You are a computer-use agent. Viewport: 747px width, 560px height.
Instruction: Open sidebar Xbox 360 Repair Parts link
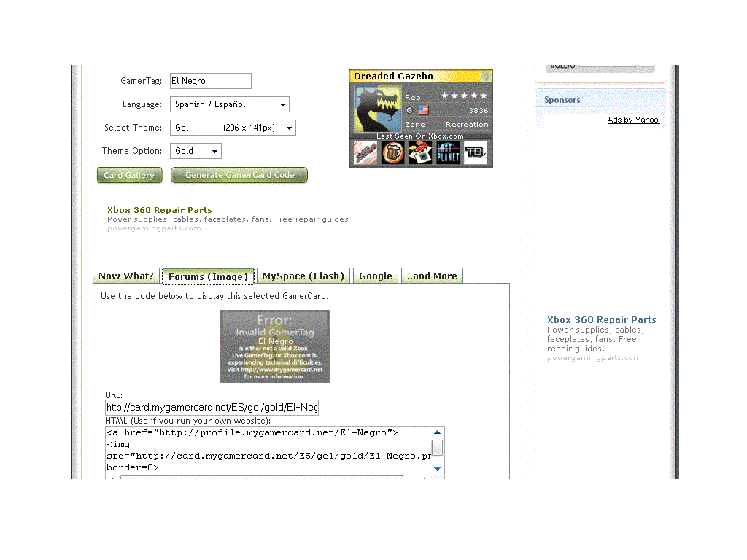click(602, 320)
